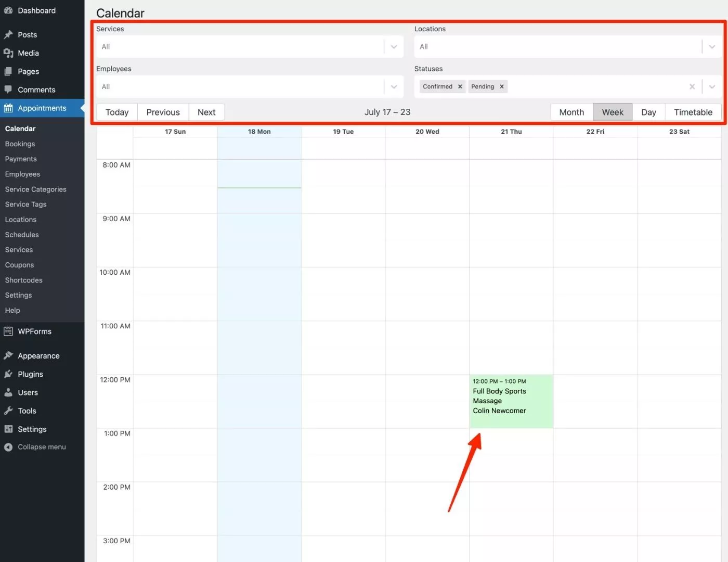Screen dimensions: 728x562
Task: Click Collapse menu text
Action: tap(42, 447)
